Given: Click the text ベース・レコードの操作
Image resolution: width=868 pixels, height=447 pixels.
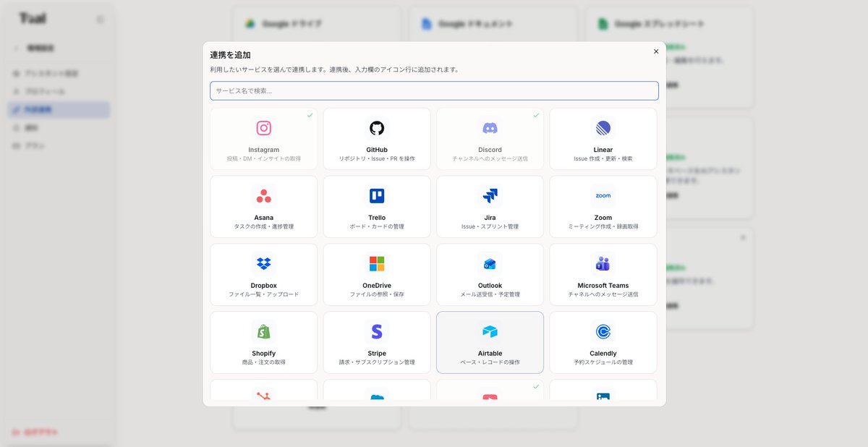Looking at the screenshot, I should pyautogui.click(x=490, y=362).
